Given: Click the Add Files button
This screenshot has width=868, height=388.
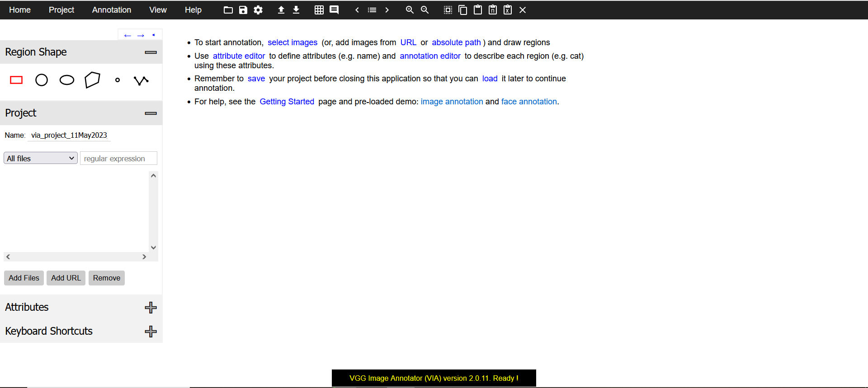Looking at the screenshot, I should (24, 278).
